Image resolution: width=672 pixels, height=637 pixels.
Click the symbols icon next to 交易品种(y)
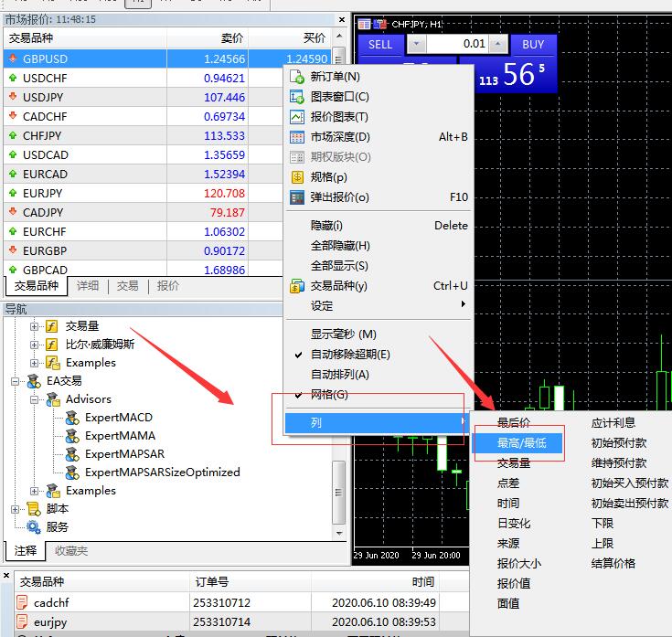(x=296, y=286)
